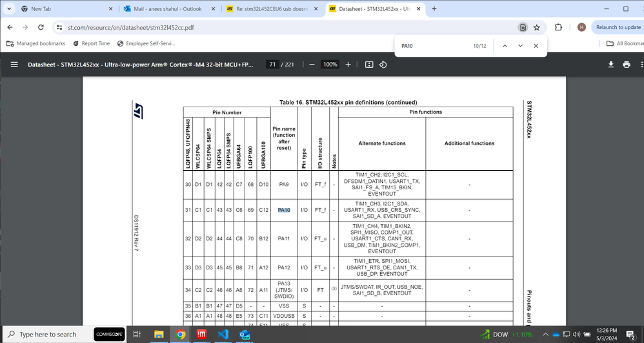Click the 100% zoom level field
Image resolution: width=644 pixels, height=343 pixels.
[330, 65]
